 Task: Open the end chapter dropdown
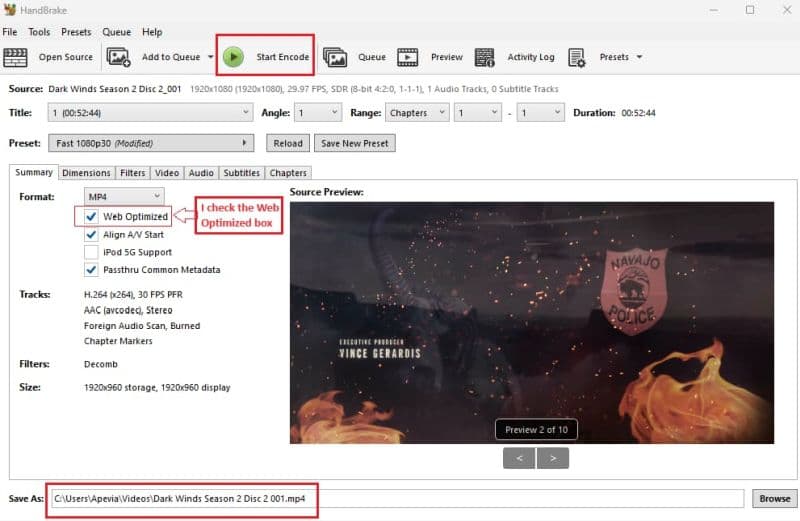click(x=541, y=113)
